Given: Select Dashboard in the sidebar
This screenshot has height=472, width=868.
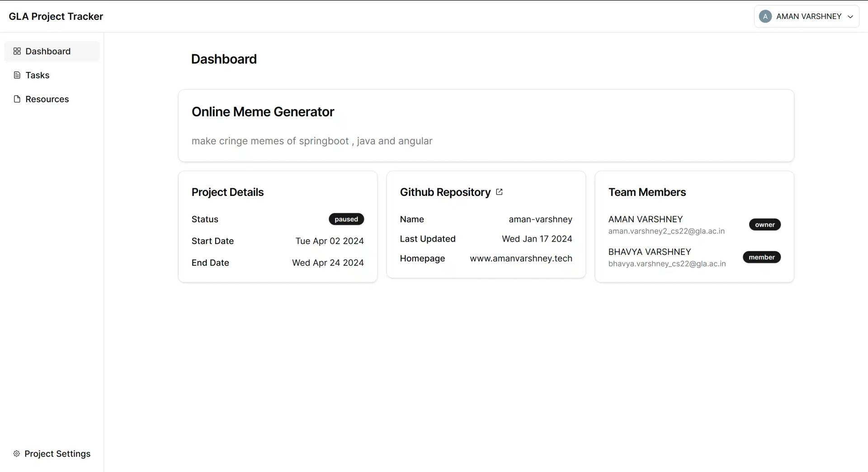Looking at the screenshot, I should click(48, 51).
